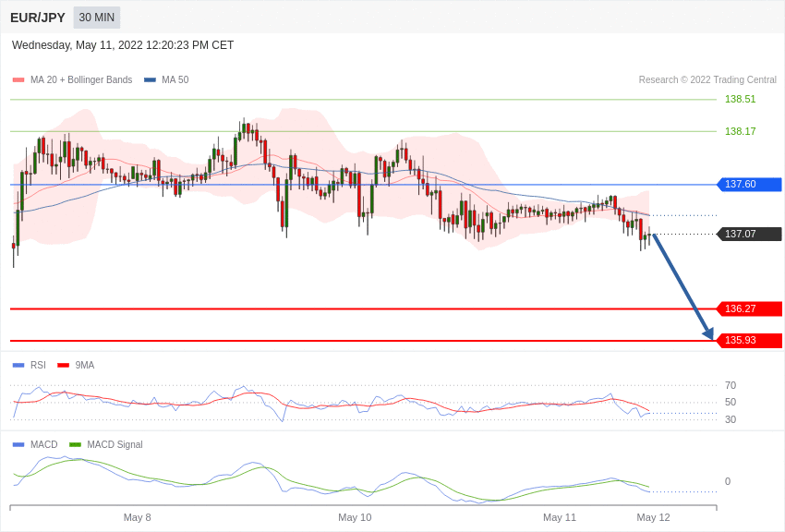Click the RSI 30 level label
Viewport: 785px width, 532px height.
coord(731,419)
